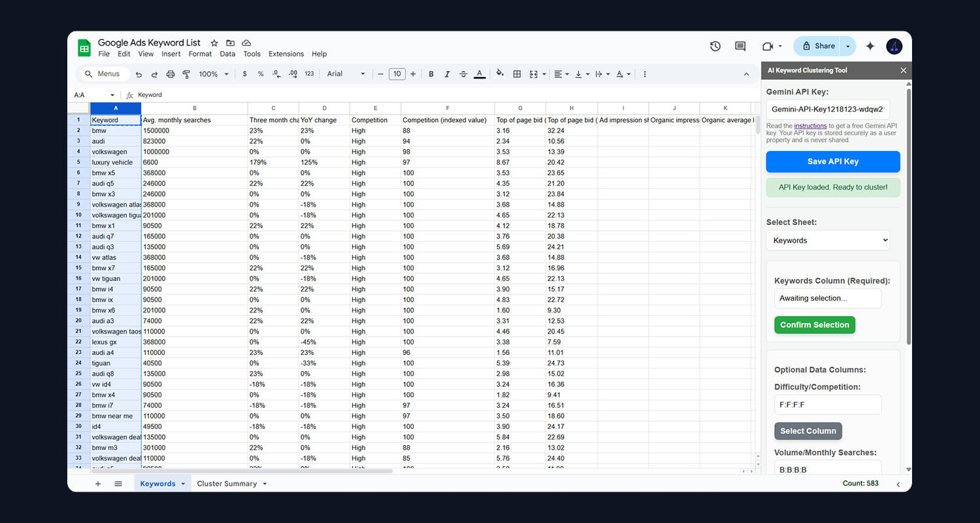Click the Select Column button

point(808,431)
